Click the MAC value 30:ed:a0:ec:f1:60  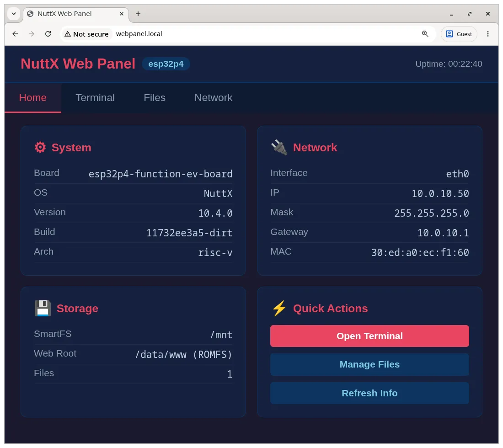[x=420, y=252]
